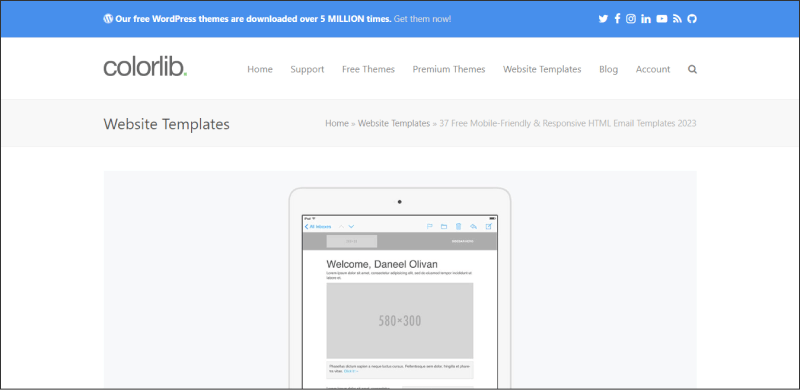
Task: Click the 'Get them now!' link
Action: tap(422, 19)
